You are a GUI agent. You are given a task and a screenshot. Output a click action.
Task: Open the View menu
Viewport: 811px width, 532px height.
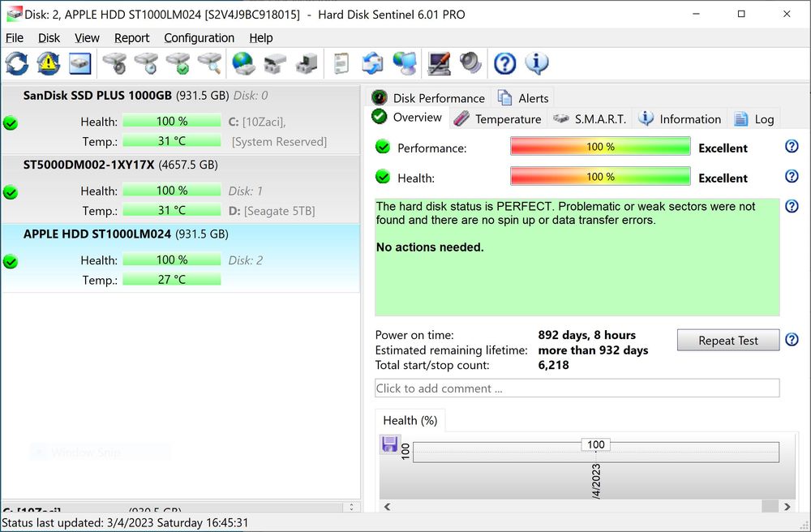[87, 38]
